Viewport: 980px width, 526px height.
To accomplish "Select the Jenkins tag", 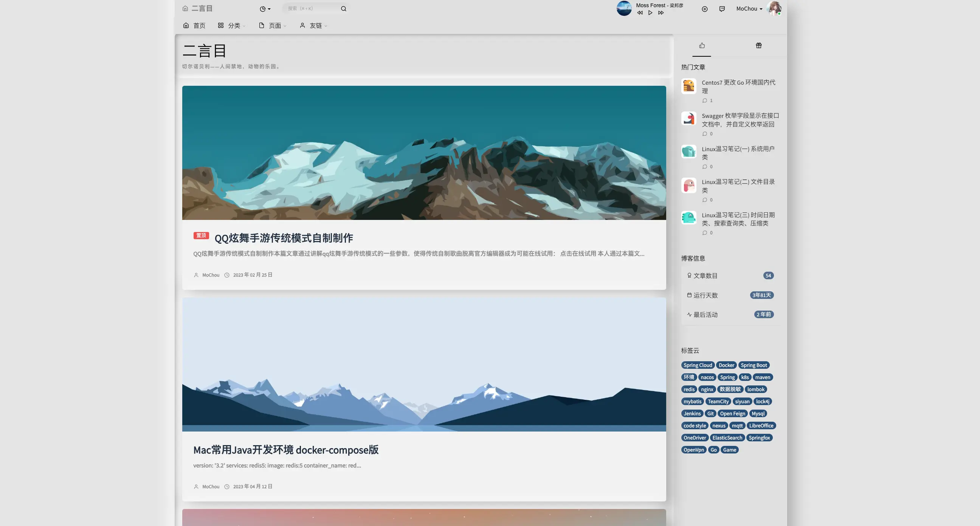I will click(692, 414).
